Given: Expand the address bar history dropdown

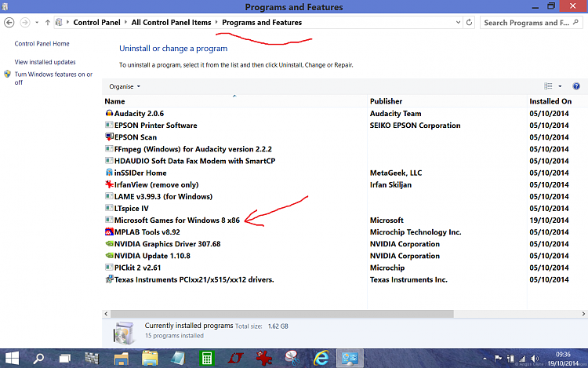Looking at the screenshot, I should (x=459, y=23).
